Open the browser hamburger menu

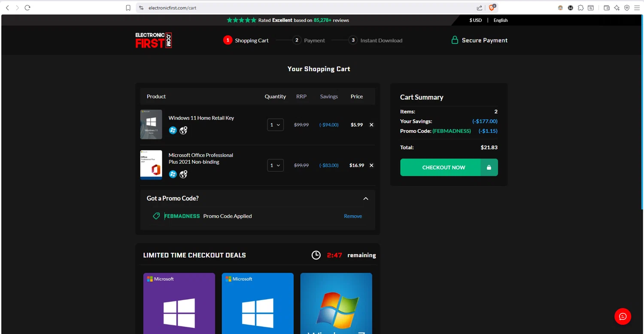click(637, 8)
